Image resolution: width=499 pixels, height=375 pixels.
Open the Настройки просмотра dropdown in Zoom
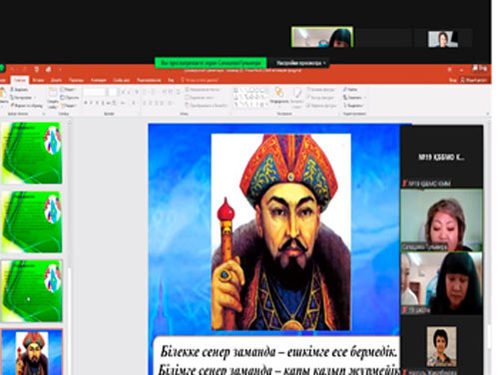tap(301, 63)
